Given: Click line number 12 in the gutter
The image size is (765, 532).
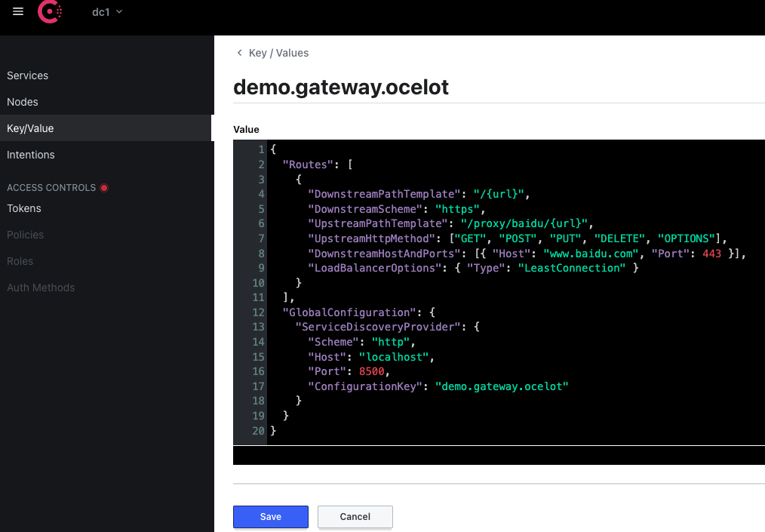Looking at the screenshot, I should click(260, 312).
